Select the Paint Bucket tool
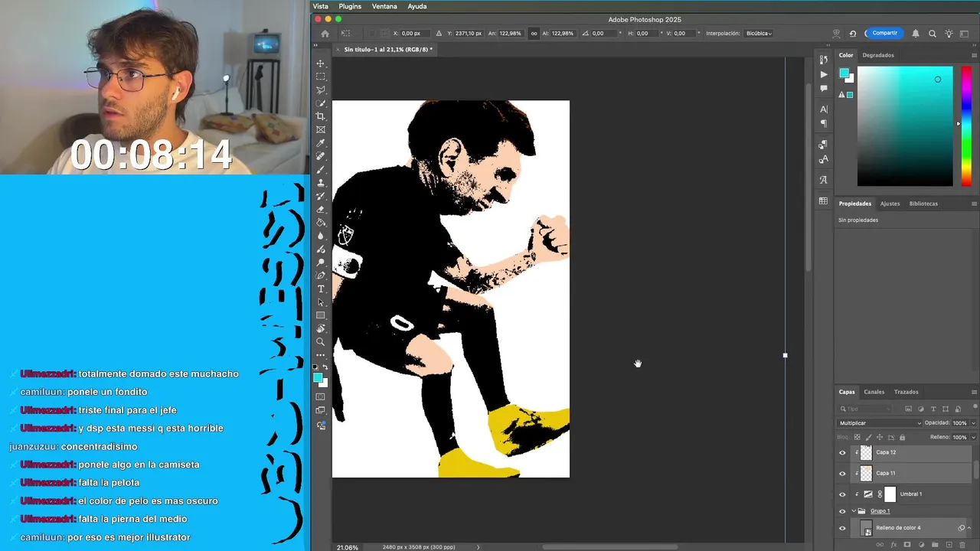 tap(321, 223)
